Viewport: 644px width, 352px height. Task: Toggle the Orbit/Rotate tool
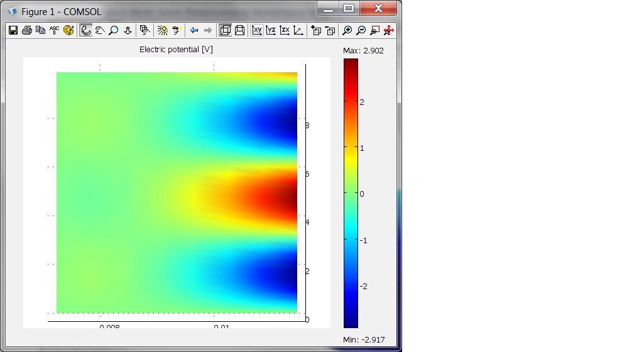coord(86,30)
